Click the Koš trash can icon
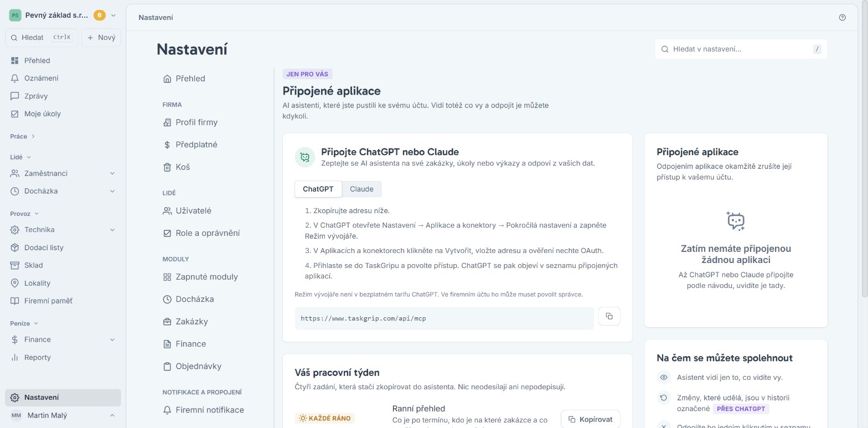The image size is (868, 428). (167, 167)
